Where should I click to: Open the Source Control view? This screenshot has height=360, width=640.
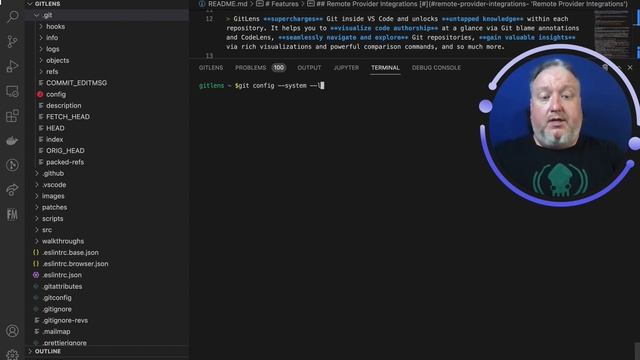click(x=12, y=41)
